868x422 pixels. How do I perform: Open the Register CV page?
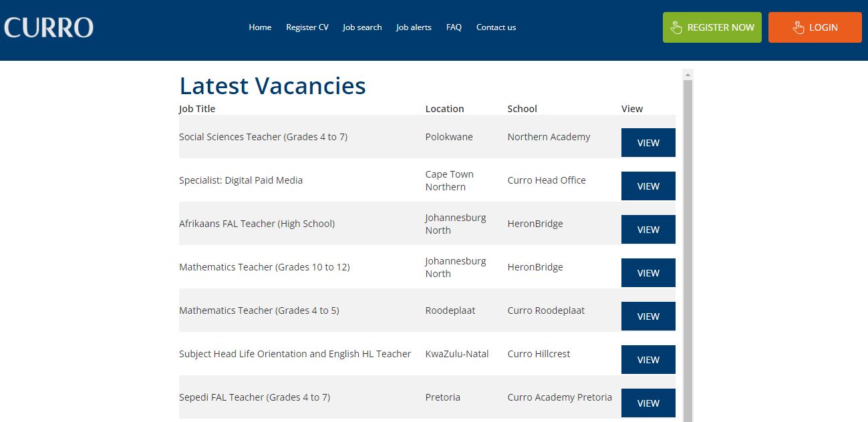[307, 27]
